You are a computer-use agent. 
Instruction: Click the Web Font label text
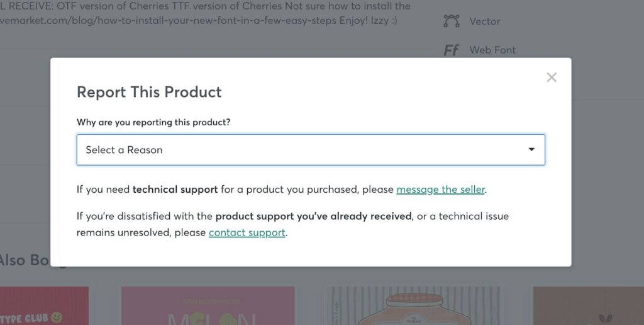point(492,50)
